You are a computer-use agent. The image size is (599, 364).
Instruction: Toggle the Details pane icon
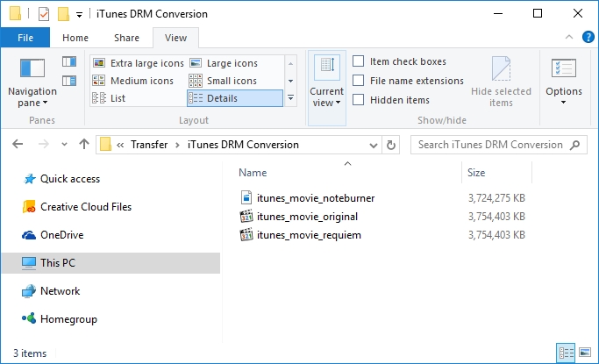click(69, 81)
